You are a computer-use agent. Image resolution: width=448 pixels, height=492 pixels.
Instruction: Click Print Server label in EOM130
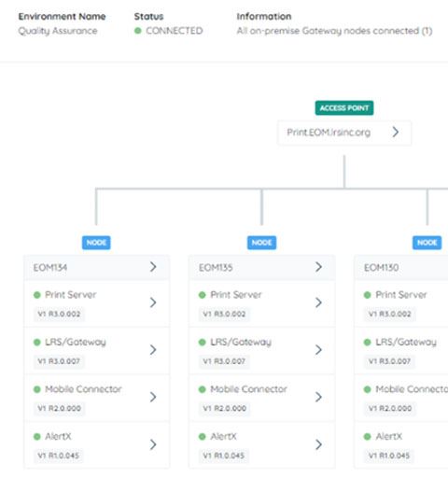pyautogui.click(x=401, y=295)
